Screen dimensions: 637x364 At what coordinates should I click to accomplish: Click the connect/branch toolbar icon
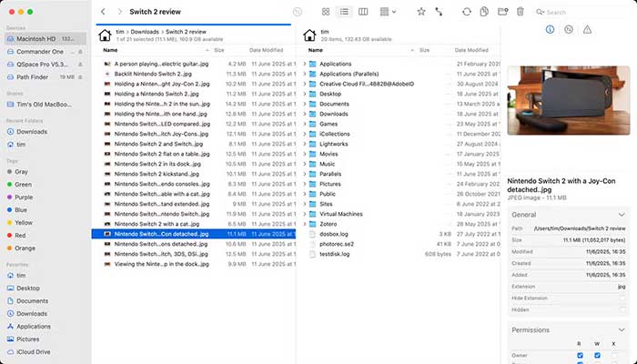(x=439, y=12)
